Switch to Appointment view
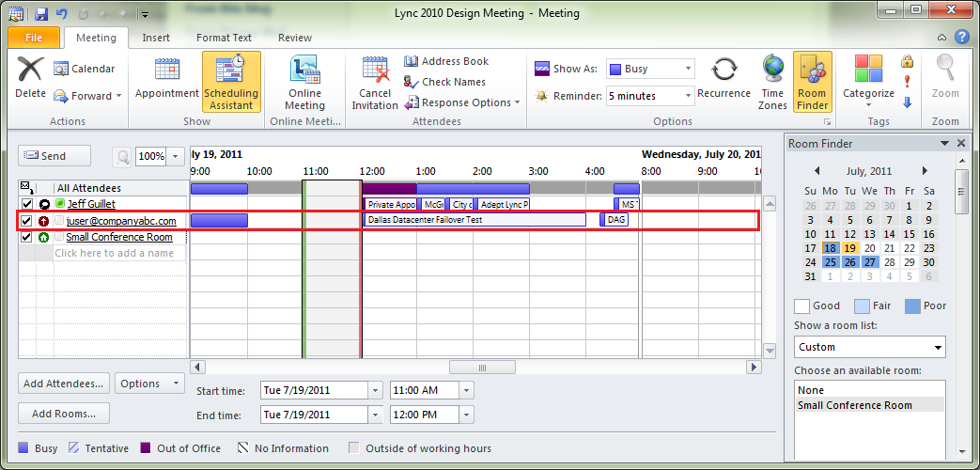Screen dimensions: 980x470 pos(167,78)
